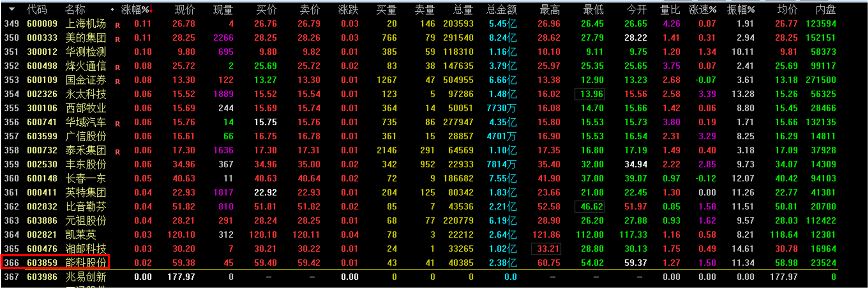Image resolution: width=868 pixels, height=288 pixels.
Task: Select the stock name 丰东股份
Action: click(x=86, y=164)
